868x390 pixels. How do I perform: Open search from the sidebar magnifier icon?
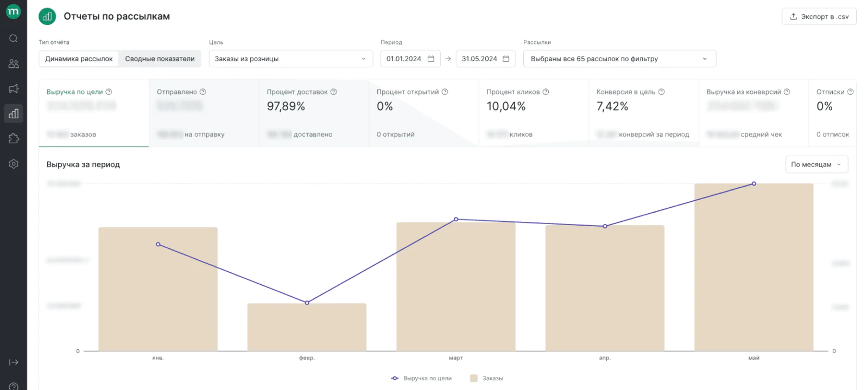(14, 39)
